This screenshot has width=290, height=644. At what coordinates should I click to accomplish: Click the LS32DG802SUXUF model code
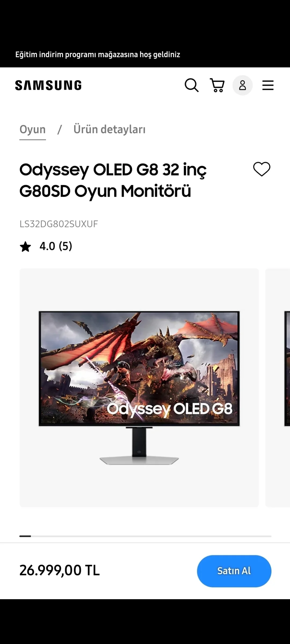click(59, 224)
